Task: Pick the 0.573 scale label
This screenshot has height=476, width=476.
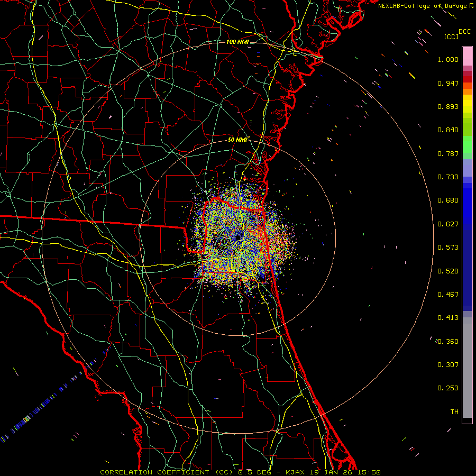Action: coord(448,248)
